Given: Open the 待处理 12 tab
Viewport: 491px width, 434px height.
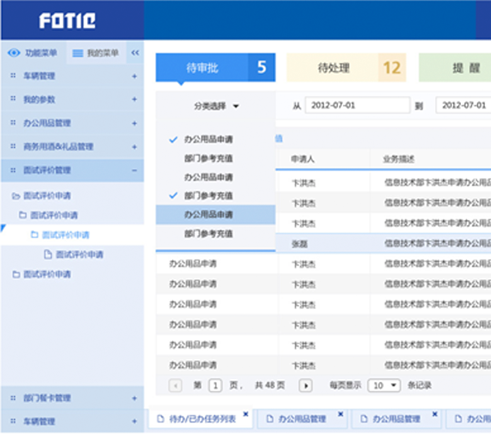Looking at the screenshot, I should 346,67.
